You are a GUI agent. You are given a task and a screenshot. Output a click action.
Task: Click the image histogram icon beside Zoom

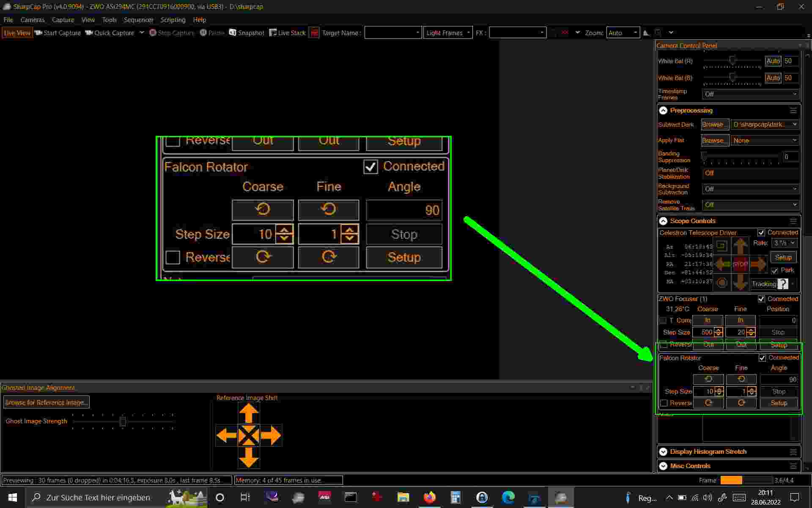(x=646, y=33)
